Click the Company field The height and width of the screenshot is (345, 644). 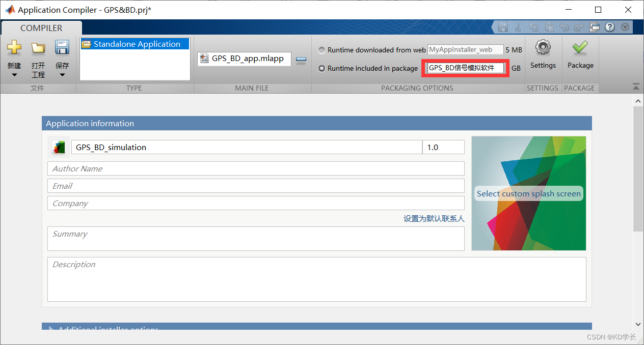[x=256, y=203]
